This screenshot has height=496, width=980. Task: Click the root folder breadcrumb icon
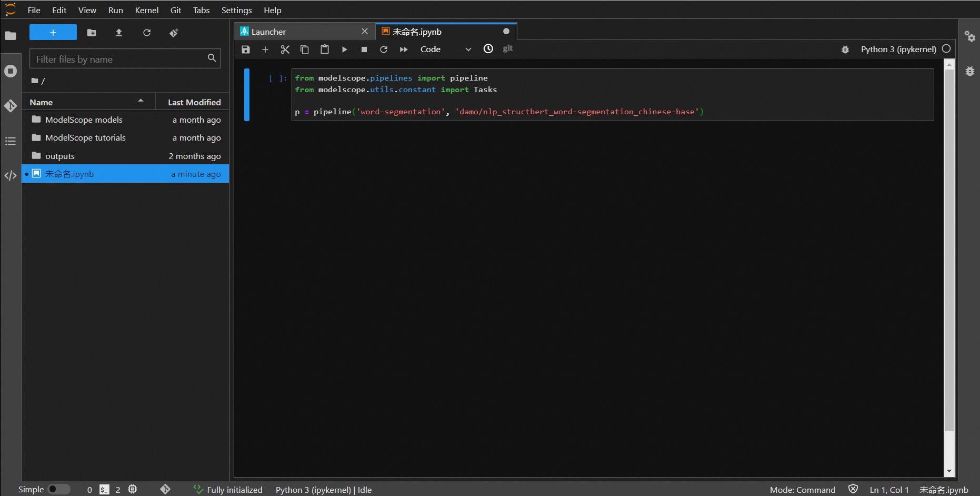pyautogui.click(x=35, y=81)
